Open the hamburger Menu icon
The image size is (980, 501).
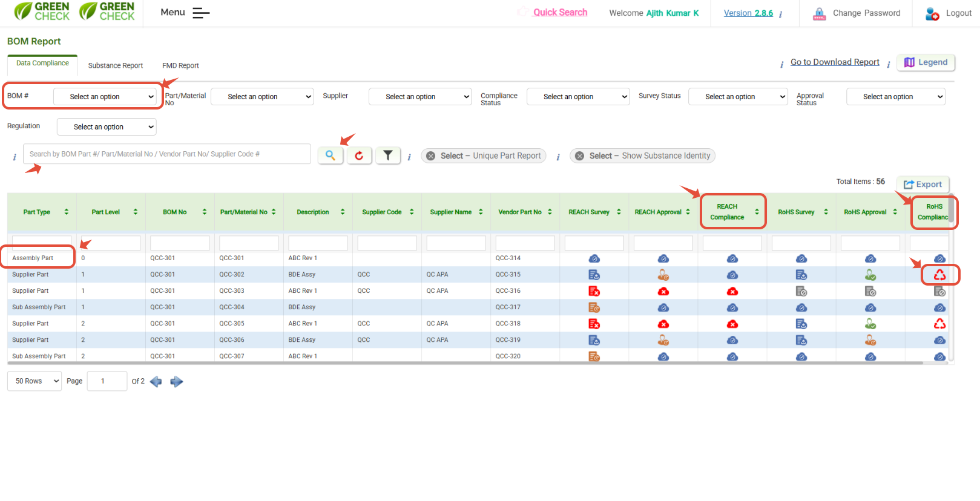[x=201, y=13]
